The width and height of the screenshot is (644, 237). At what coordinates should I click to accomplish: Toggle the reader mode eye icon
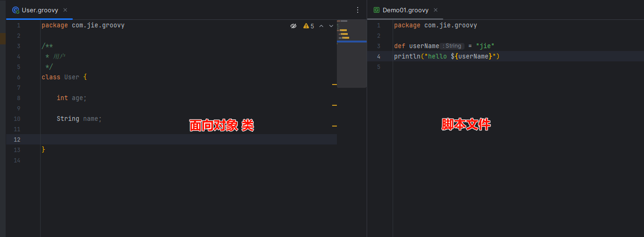(x=293, y=26)
